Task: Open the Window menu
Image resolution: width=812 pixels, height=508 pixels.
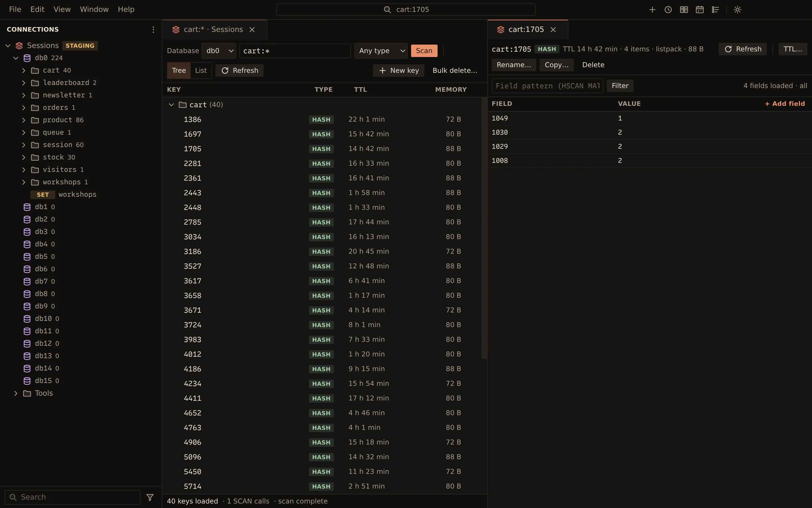Action: 94,9
